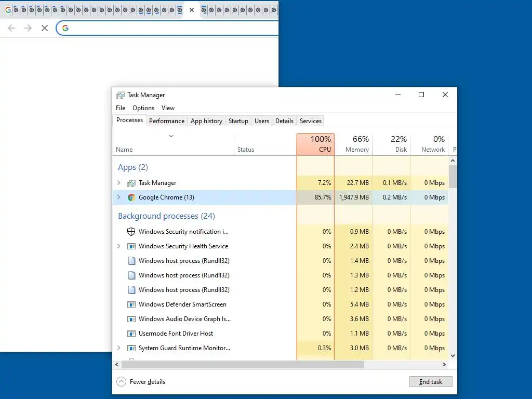Switch to the Performance tab

coord(167,121)
